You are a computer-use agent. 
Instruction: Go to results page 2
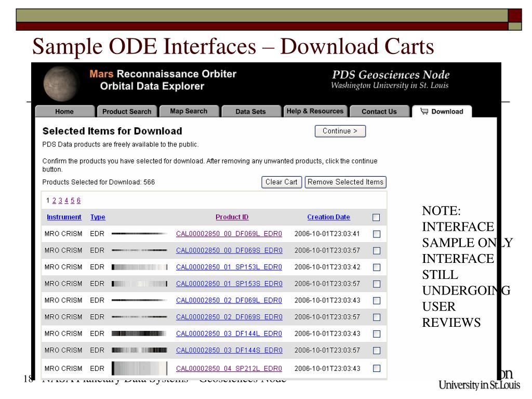[54, 201]
